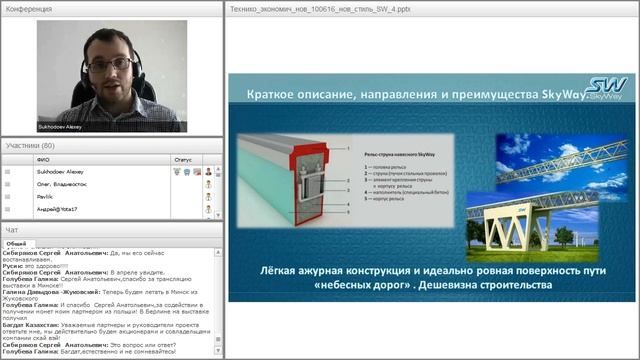Viewport: 640px width, 360px height.
Task: Click the Sukhodoev Alexey name caption on the video
Action: click(x=60, y=127)
